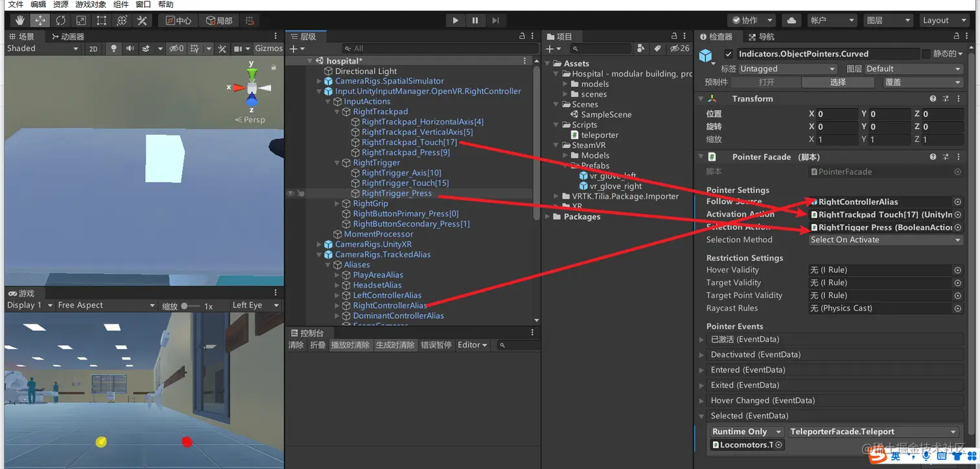This screenshot has width=980, height=469.
Task: Open the Selection Method dropdown
Action: (x=886, y=240)
